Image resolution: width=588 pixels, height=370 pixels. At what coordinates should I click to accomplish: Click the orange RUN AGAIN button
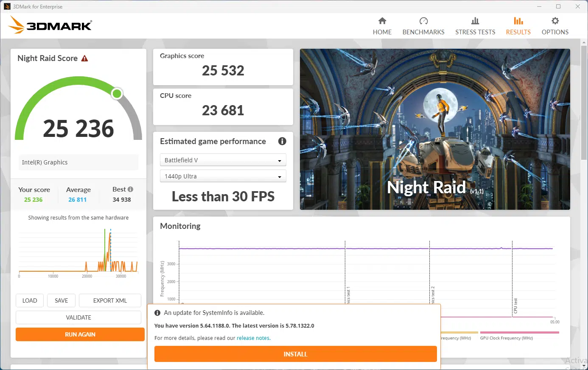[x=80, y=334]
